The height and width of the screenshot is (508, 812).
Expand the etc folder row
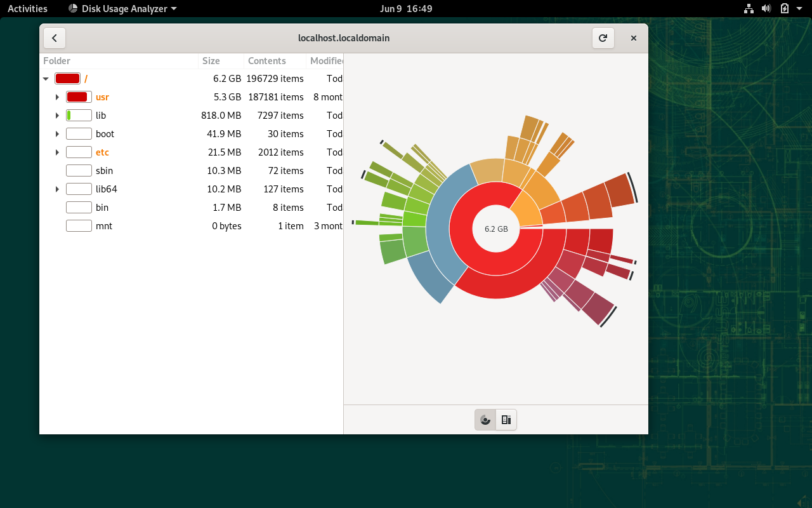click(x=57, y=152)
